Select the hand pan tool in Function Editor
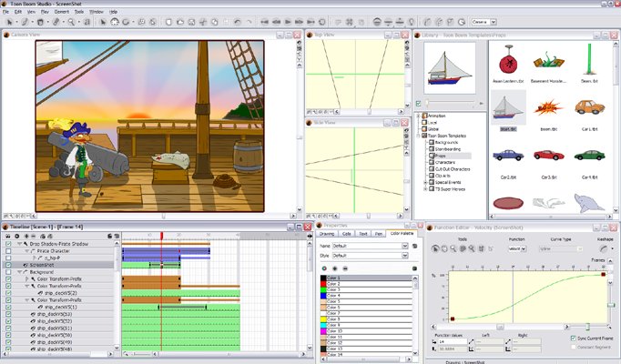Viewport: 621px width, 364px height. (444, 248)
